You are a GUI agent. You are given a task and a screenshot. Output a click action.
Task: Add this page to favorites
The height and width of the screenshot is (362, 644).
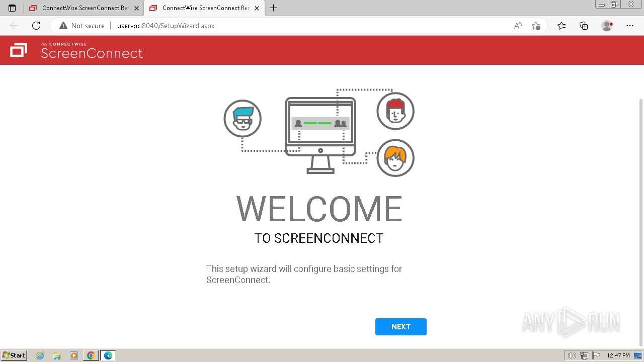(536, 26)
